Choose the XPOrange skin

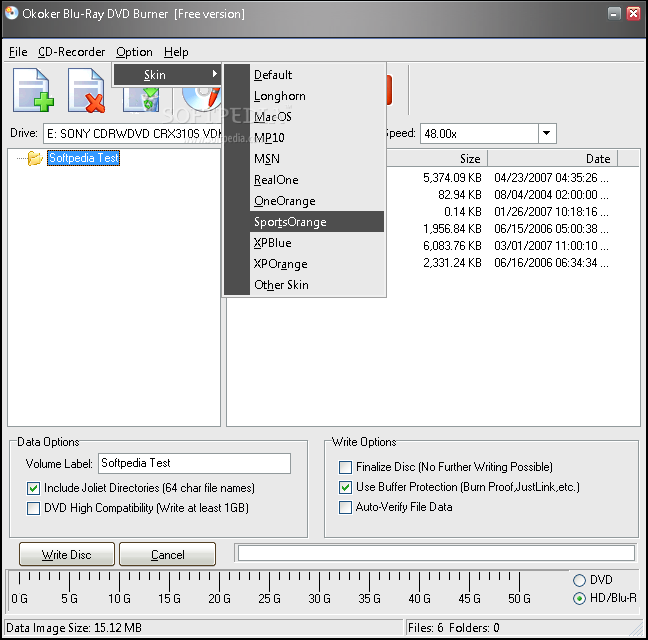coord(317,264)
